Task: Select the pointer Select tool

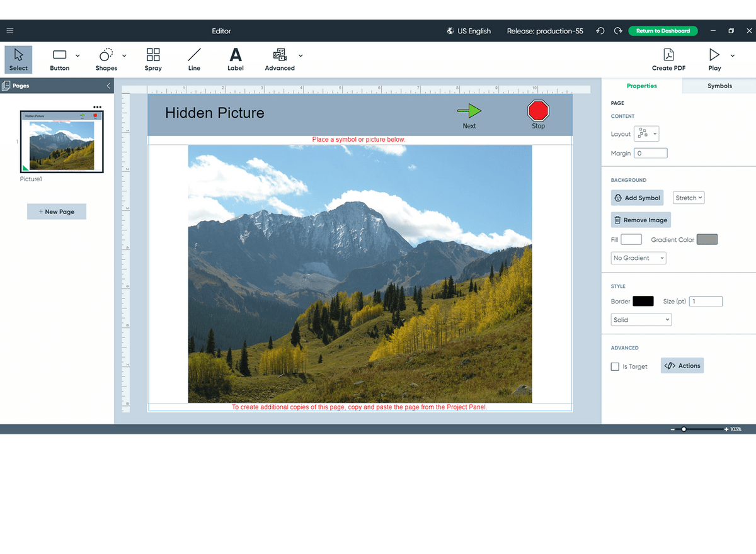Action: (18, 59)
